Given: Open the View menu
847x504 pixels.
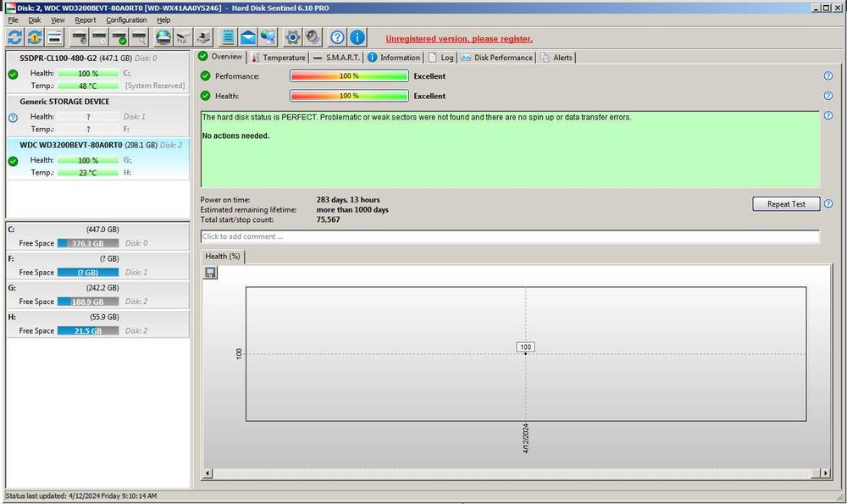Looking at the screenshot, I should tap(58, 20).
